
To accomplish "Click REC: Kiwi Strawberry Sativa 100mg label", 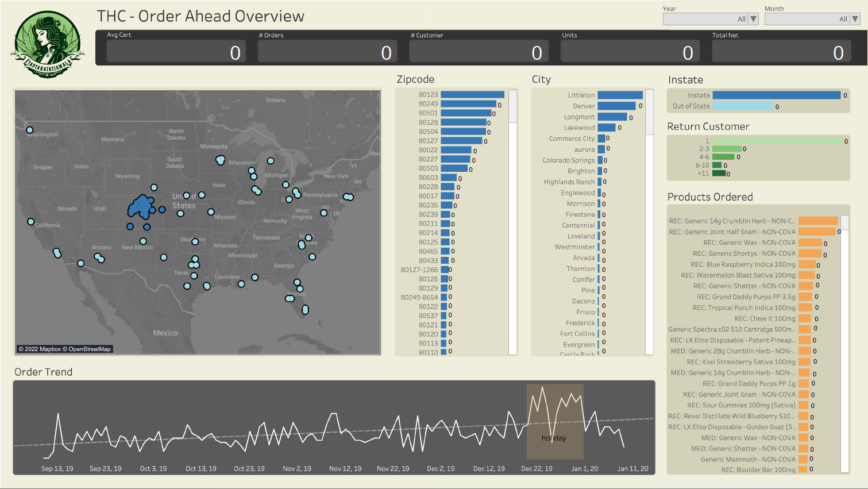I will 741,362.
